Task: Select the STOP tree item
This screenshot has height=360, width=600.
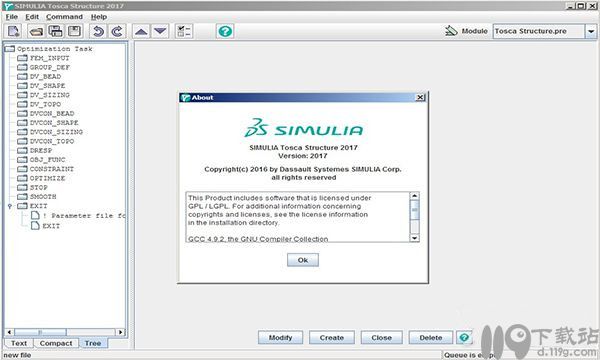Action: coord(39,187)
